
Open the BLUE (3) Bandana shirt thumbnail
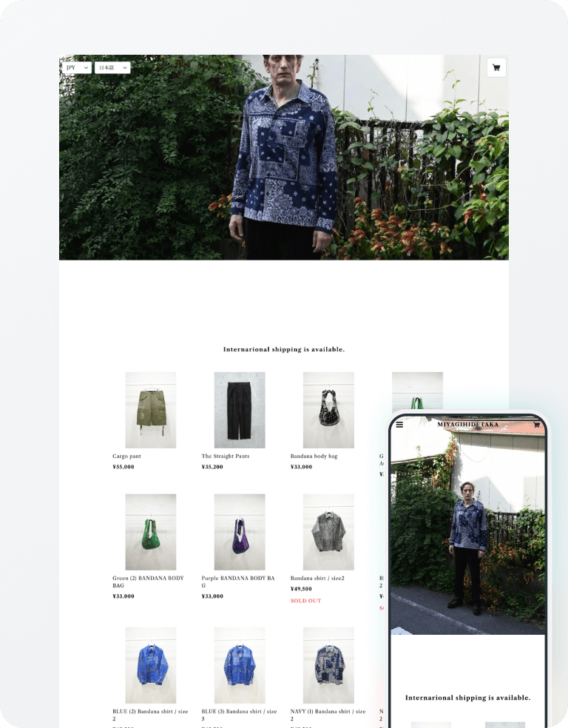[240, 665]
